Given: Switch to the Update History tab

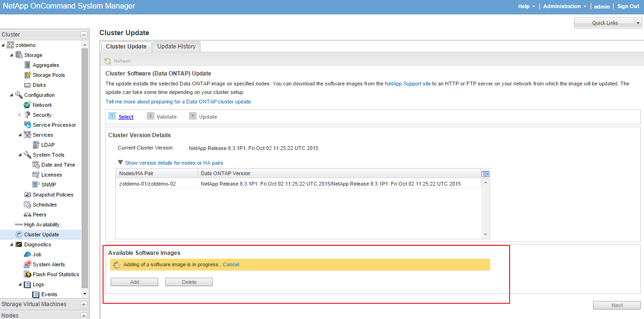Looking at the screenshot, I should click(176, 47).
